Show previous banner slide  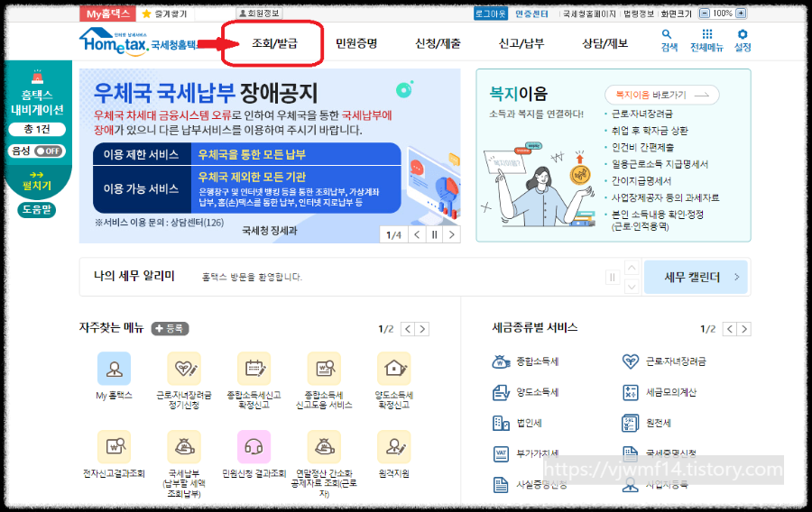click(x=417, y=234)
